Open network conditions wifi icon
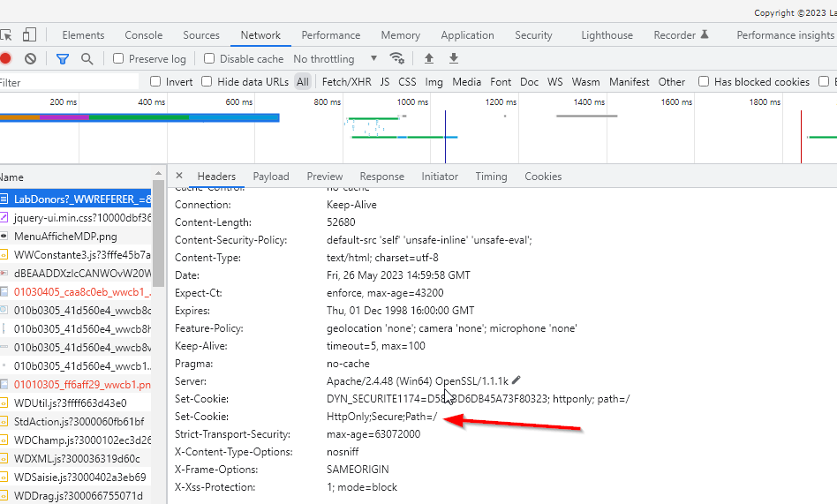 397,59
